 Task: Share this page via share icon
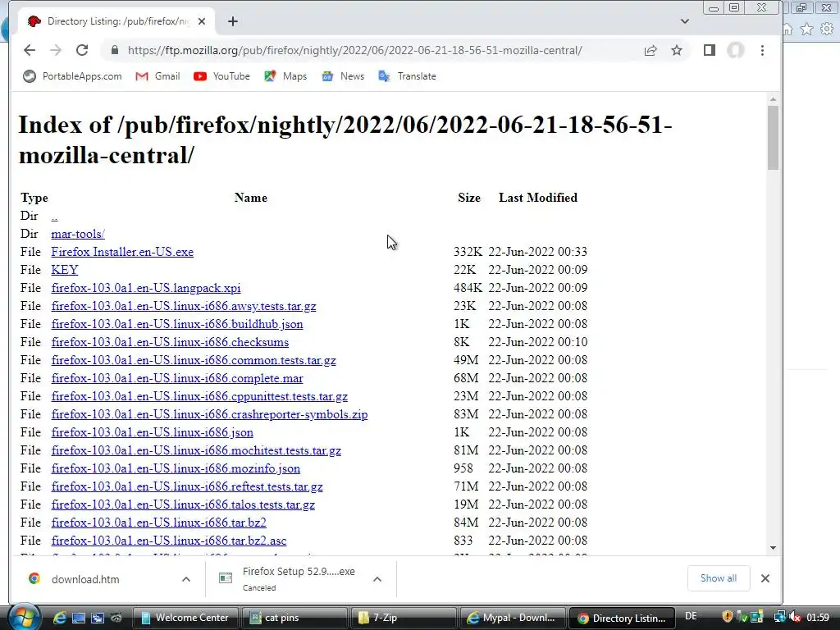pos(651,50)
